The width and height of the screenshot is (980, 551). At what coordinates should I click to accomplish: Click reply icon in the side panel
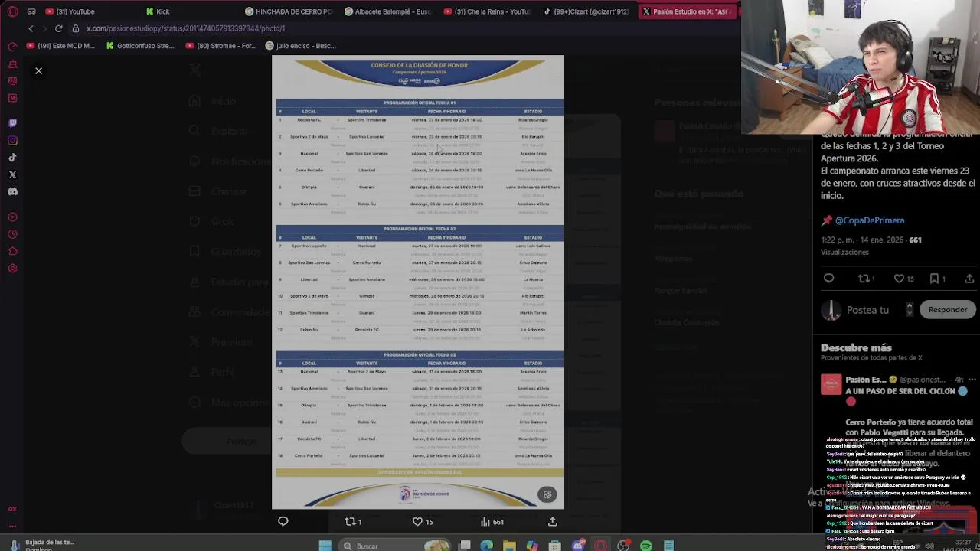click(x=829, y=279)
